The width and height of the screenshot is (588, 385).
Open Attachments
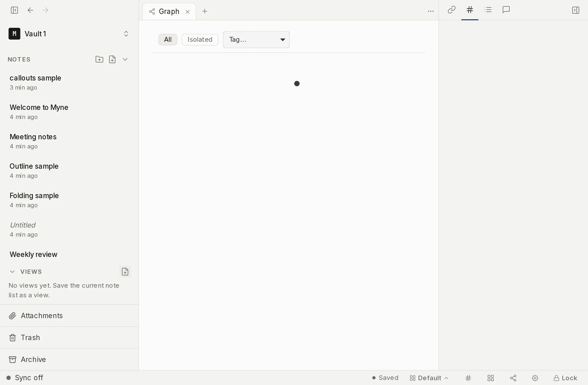(x=69, y=316)
